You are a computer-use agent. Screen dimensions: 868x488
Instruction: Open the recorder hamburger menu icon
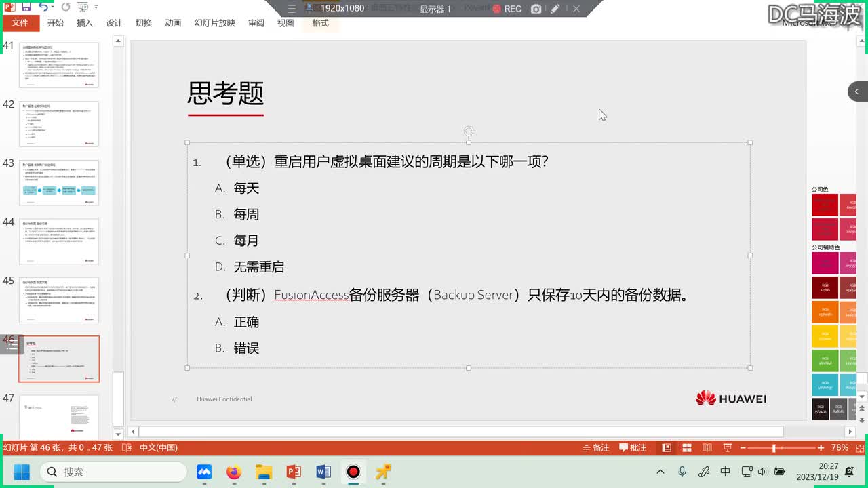point(291,9)
